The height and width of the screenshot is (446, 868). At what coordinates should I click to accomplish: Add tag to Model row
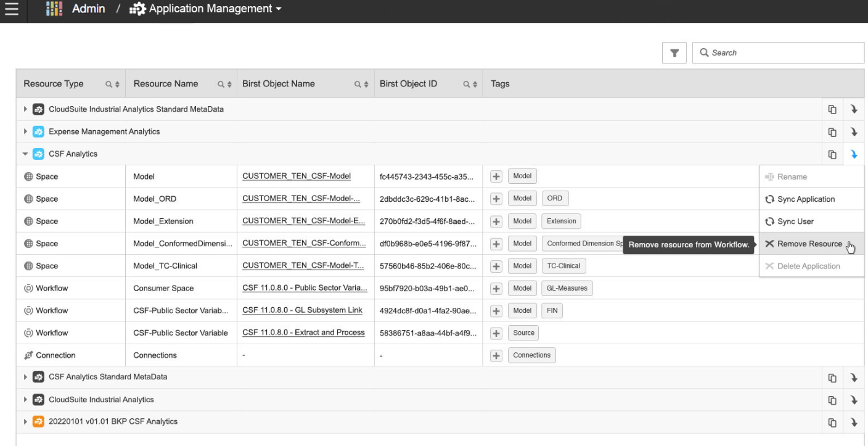click(496, 176)
